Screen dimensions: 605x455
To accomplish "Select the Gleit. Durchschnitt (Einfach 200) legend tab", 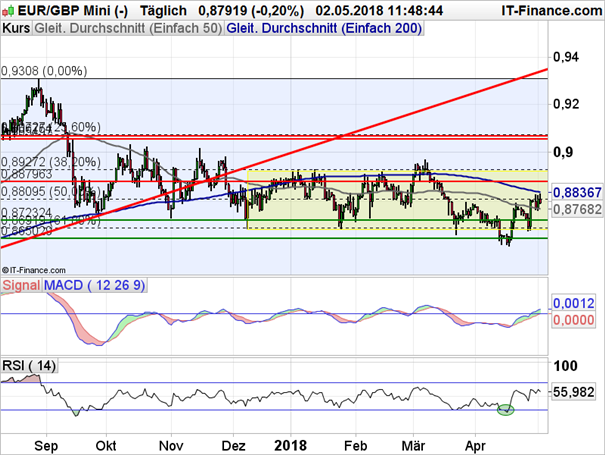I will pos(324,29).
